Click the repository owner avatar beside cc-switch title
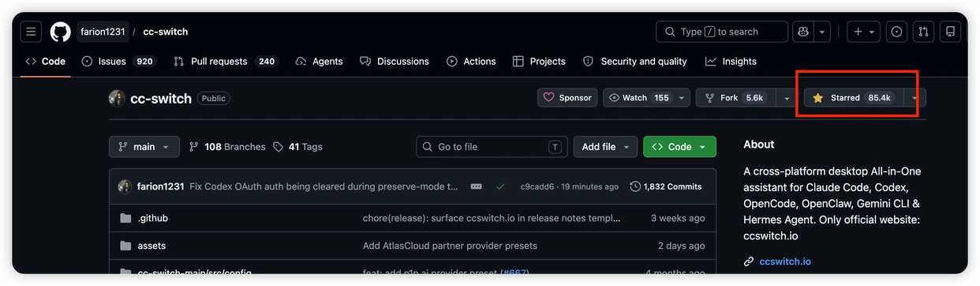This screenshot has width=980, height=286. coord(117,99)
